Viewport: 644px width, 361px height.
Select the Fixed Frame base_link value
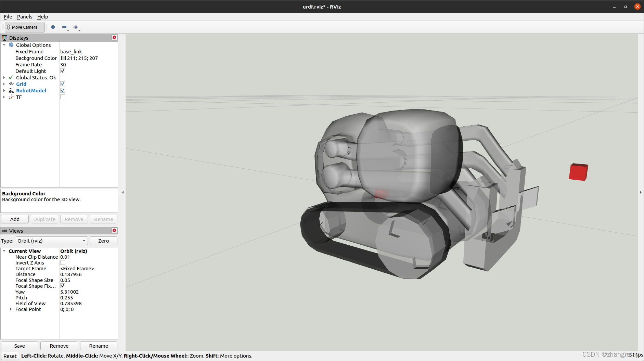[x=71, y=51]
